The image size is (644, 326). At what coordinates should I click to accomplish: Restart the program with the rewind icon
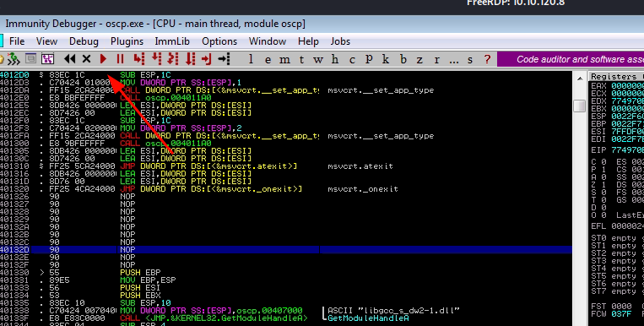(x=70, y=59)
